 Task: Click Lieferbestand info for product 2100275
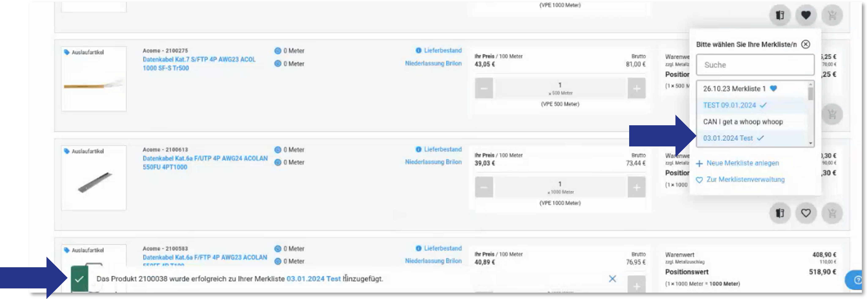coord(442,50)
